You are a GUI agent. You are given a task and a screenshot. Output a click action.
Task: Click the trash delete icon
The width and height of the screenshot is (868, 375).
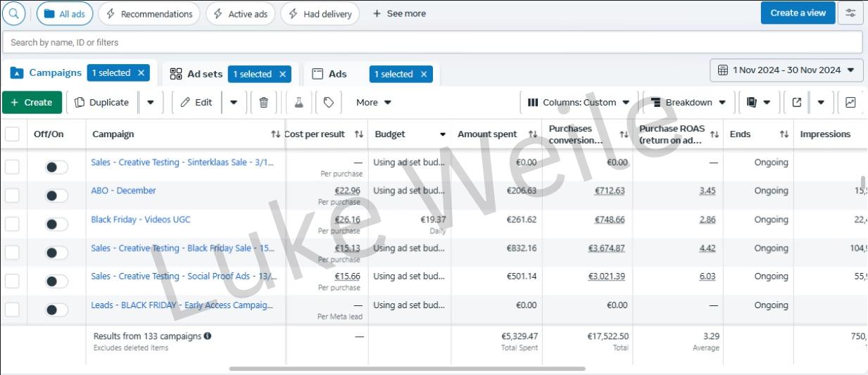pyautogui.click(x=263, y=102)
